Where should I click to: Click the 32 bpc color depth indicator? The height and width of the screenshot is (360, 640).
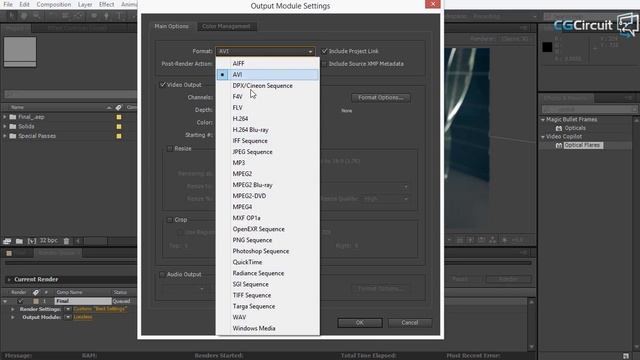pos(49,241)
